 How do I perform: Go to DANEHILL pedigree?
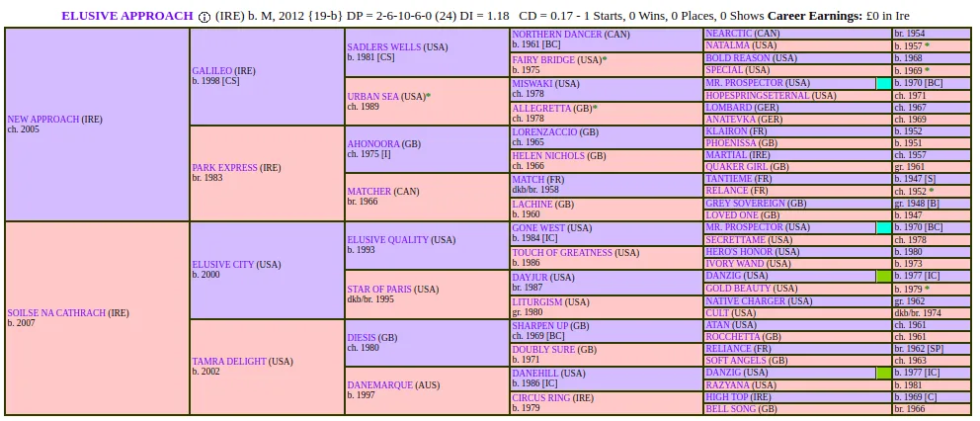pos(536,374)
